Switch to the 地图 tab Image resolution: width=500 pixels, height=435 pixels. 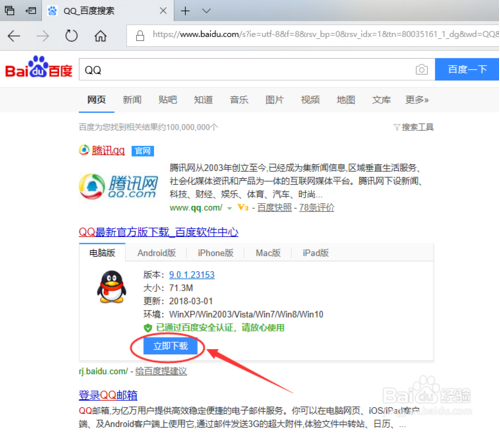click(x=346, y=100)
